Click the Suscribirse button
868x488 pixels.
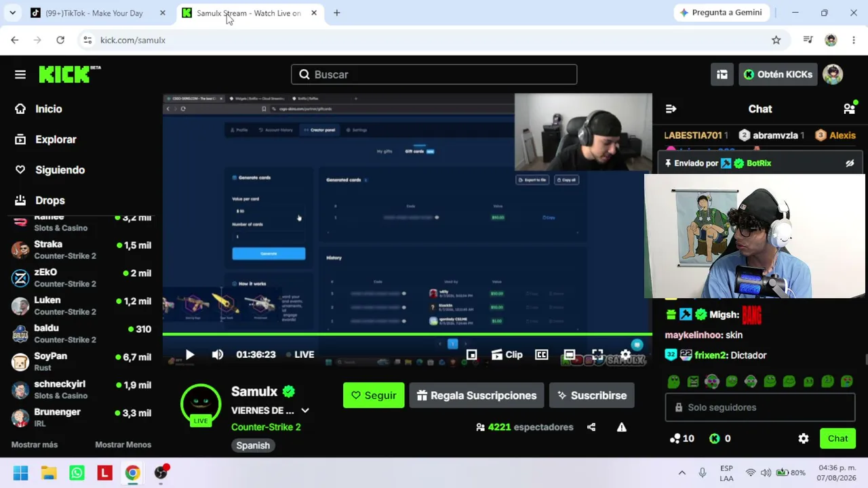pyautogui.click(x=592, y=395)
